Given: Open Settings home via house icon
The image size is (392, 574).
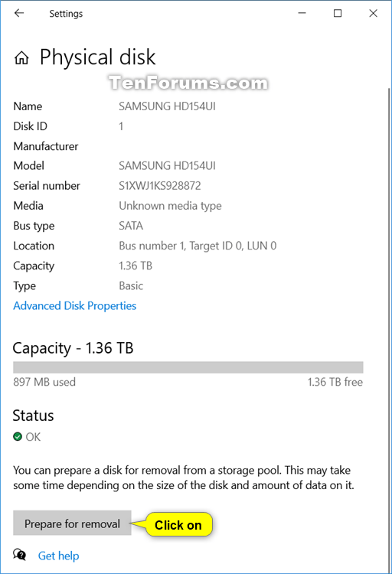Looking at the screenshot, I should 21,57.
